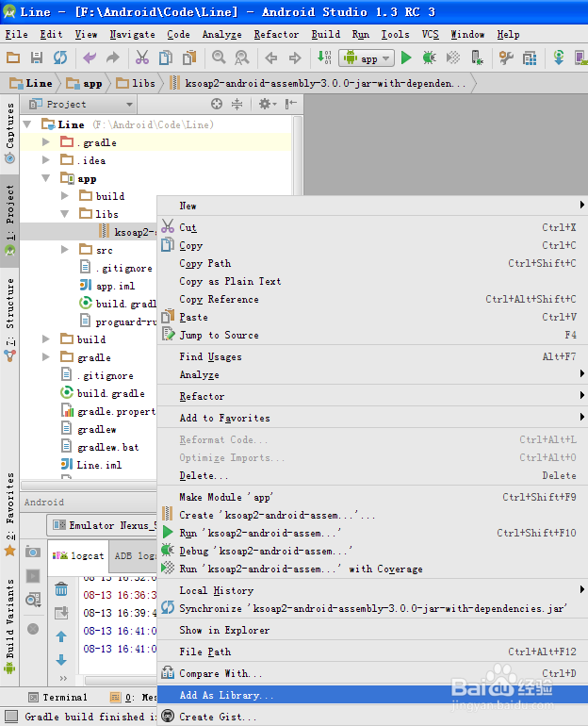Select Copy Path in context menu
Screen dimensions: 588x726
[x=372, y=263]
